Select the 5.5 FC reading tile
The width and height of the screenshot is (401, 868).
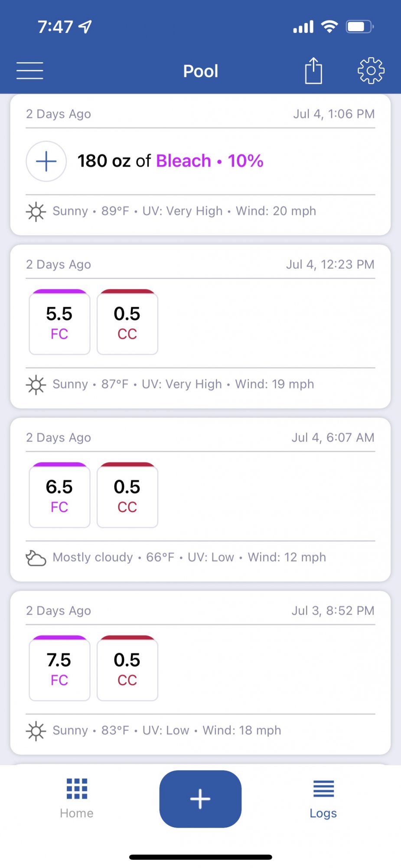[x=59, y=322]
